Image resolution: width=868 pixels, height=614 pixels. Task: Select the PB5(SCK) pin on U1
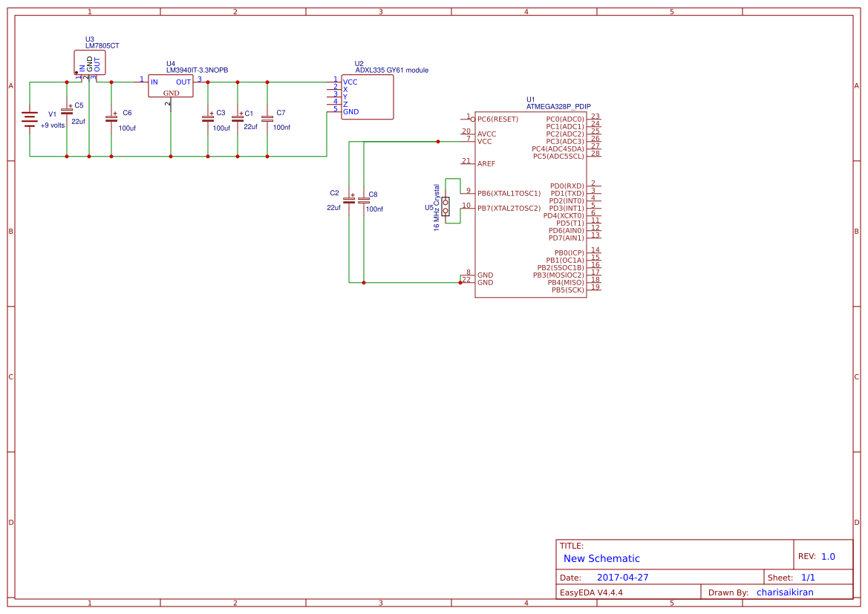(x=568, y=290)
